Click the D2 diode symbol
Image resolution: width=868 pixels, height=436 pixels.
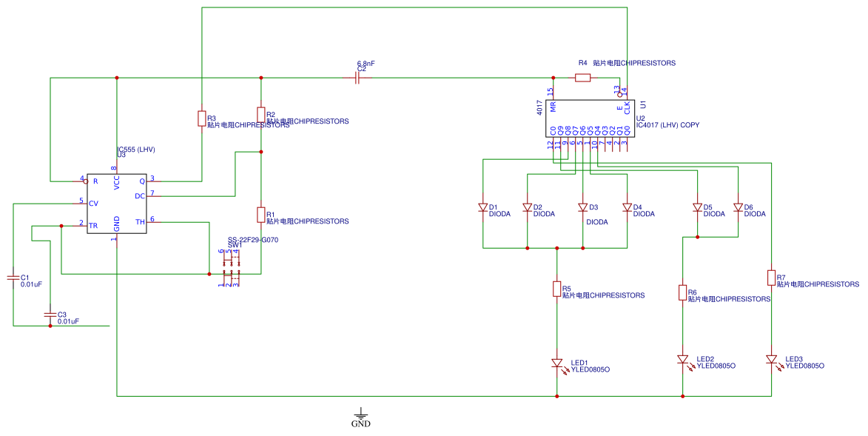coord(527,208)
